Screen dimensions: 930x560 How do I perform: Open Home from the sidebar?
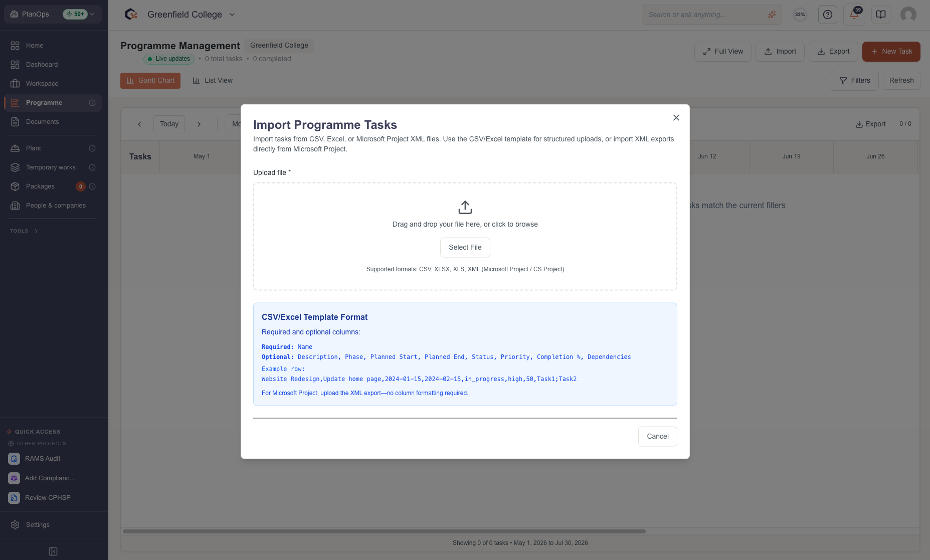tap(53, 46)
